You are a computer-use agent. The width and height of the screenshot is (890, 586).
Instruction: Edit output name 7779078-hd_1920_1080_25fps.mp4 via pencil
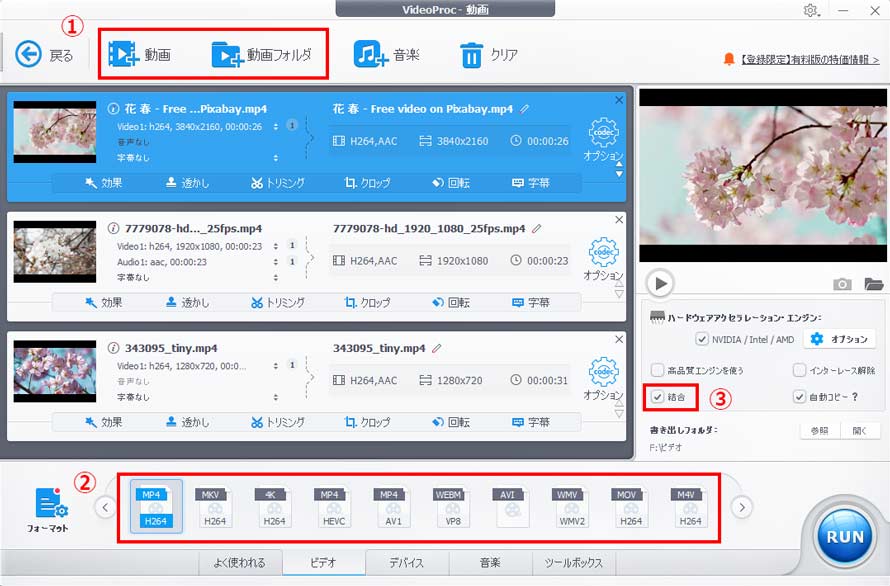coord(536,228)
